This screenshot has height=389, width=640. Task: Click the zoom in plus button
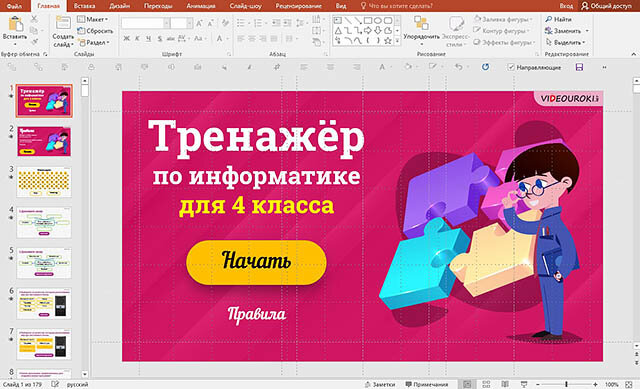(x=596, y=384)
